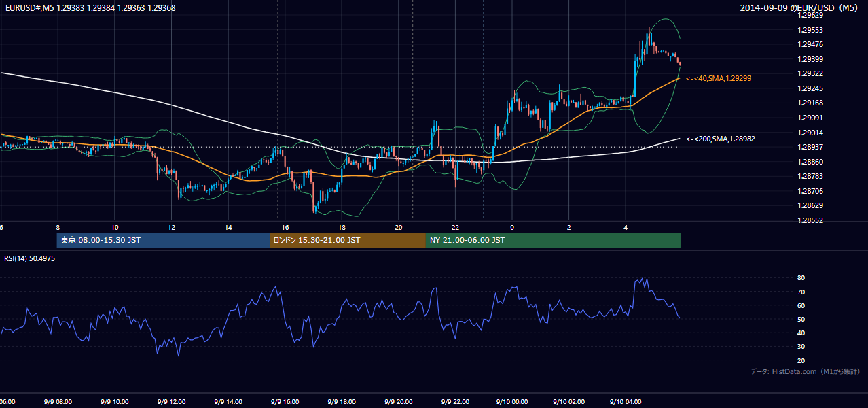Click RSI scale value 60
This screenshot has height=408, width=868.
point(801,305)
